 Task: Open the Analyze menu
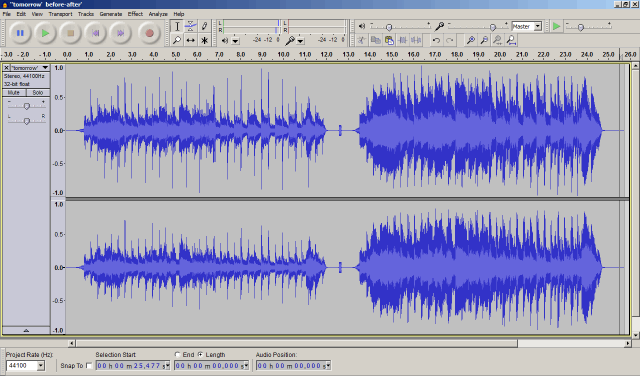coord(158,14)
